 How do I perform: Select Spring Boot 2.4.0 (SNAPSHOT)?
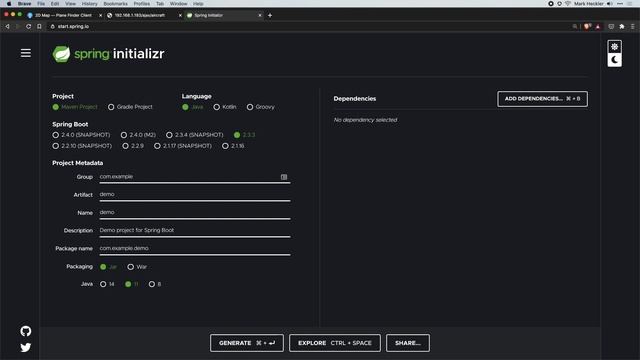[x=56, y=135]
